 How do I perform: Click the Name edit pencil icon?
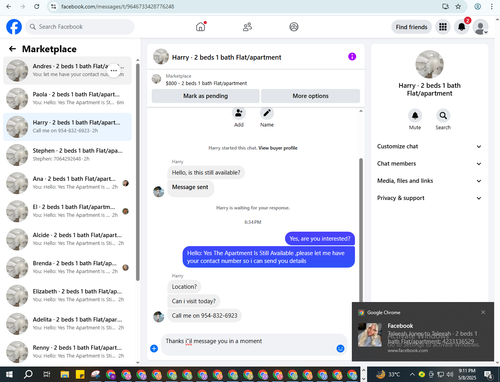(x=267, y=113)
